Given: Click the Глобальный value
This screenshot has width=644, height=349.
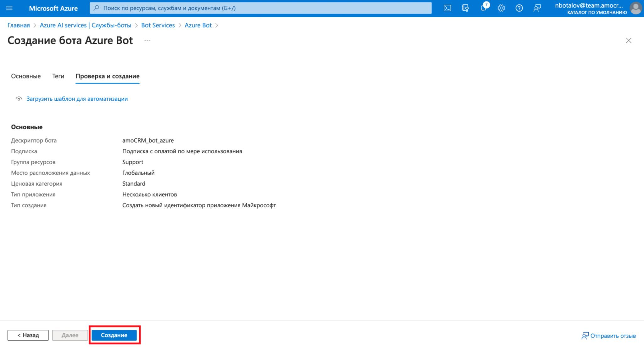Looking at the screenshot, I should click(x=138, y=173).
